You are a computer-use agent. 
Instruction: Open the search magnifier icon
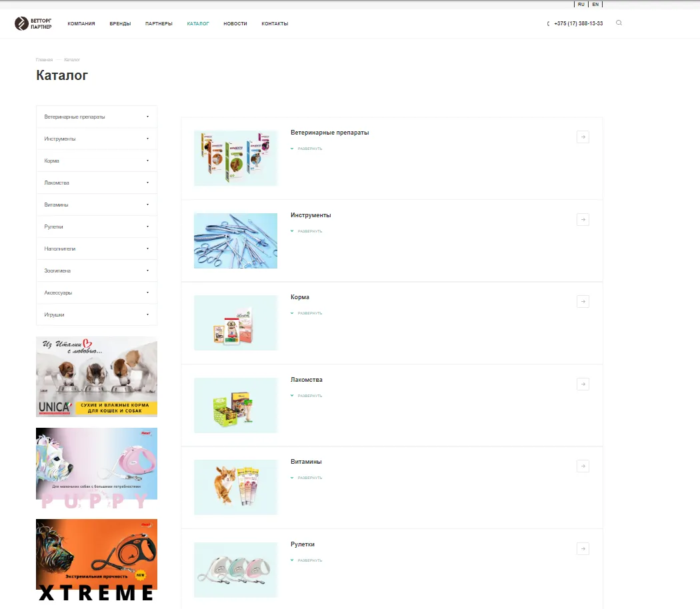619,23
